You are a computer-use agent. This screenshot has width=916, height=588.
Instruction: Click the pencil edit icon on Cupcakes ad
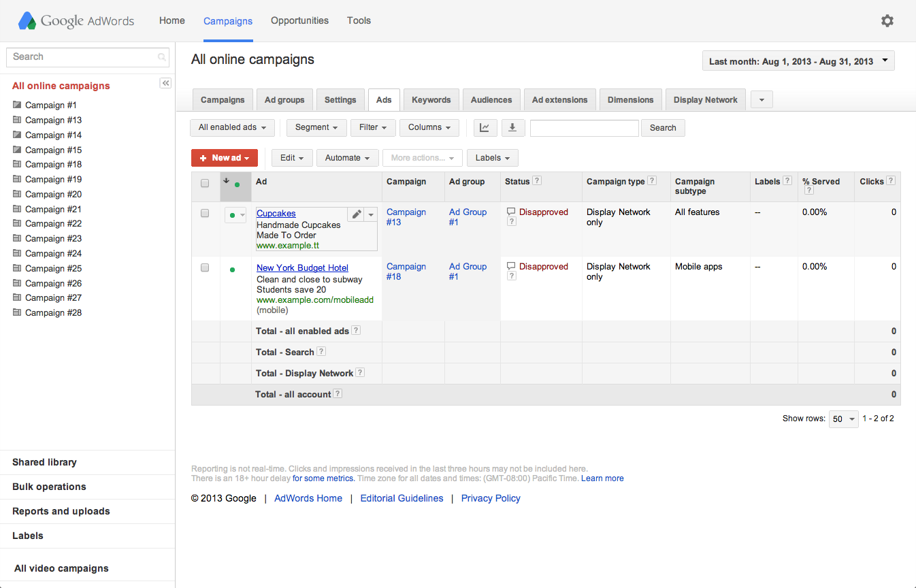[357, 214]
